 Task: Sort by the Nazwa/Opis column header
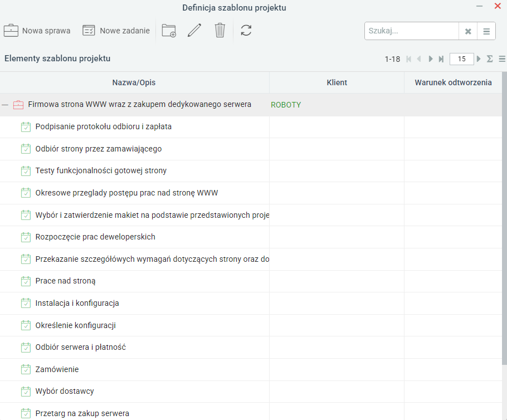[x=134, y=82]
